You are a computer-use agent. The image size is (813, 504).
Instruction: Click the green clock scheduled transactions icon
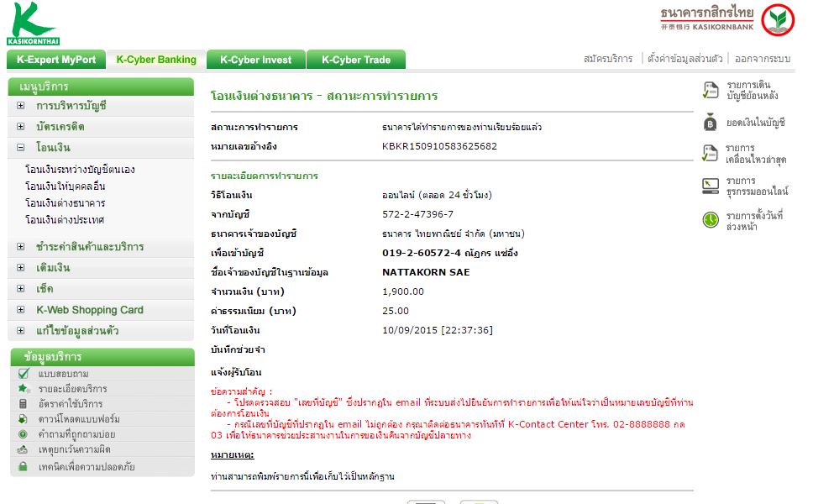click(x=711, y=220)
